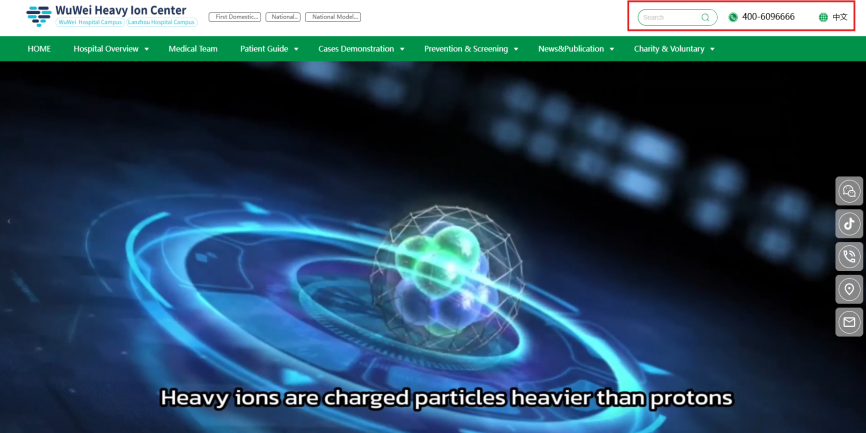The width and height of the screenshot is (866, 433).
Task: Click the green phone icon in header
Action: [x=733, y=17]
